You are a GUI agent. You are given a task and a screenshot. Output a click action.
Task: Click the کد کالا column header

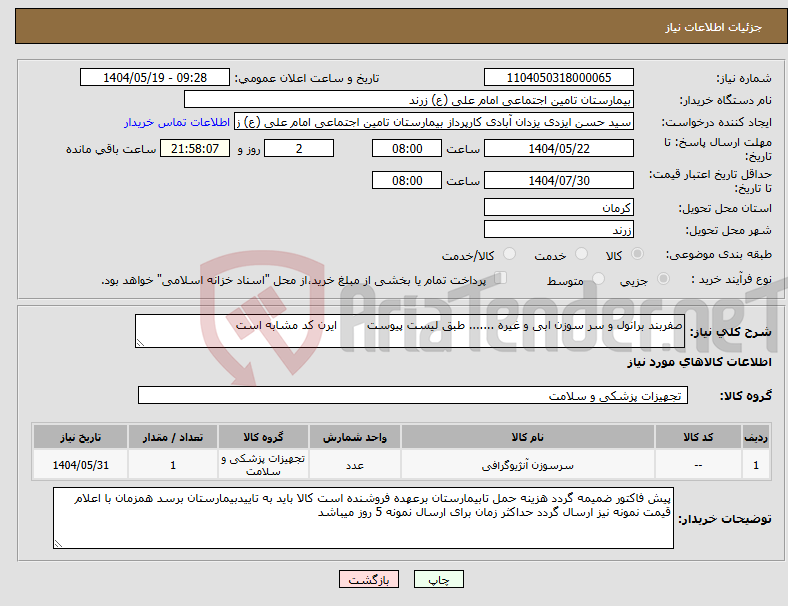(698, 437)
